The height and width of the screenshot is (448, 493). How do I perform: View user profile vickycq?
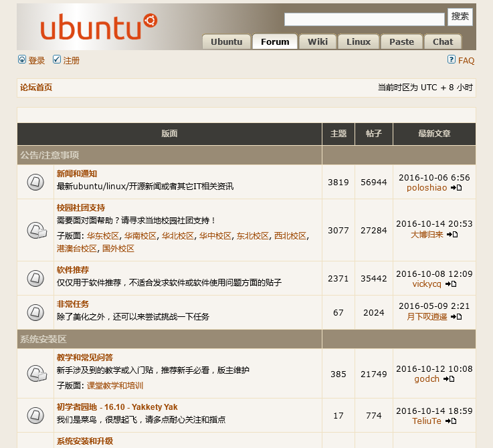(x=427, y=284)
